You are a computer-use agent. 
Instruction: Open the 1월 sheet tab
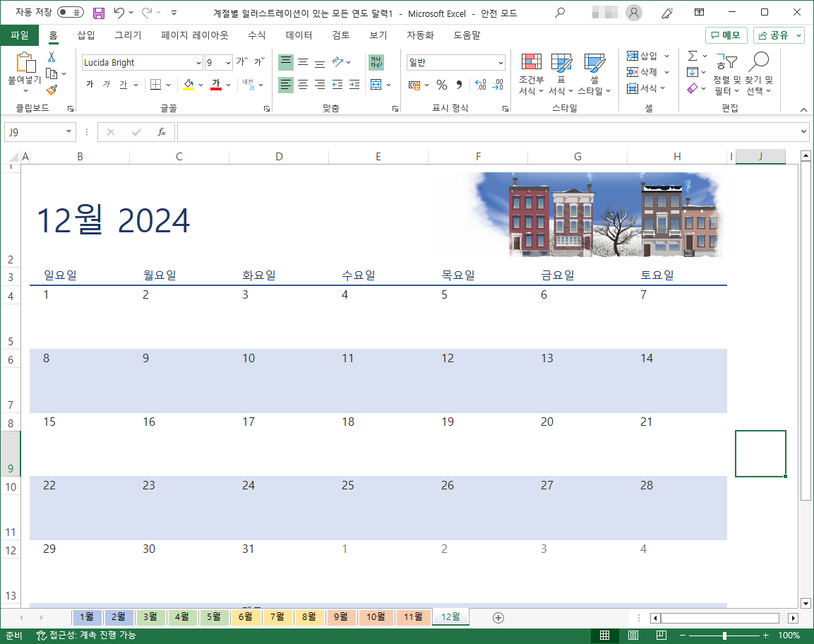(87, 616)
